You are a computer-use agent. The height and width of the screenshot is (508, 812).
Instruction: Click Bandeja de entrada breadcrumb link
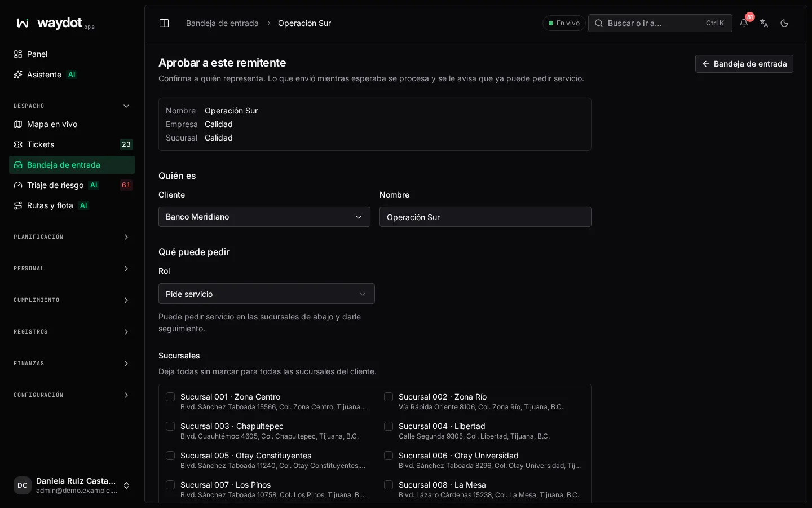pos(222,23)
